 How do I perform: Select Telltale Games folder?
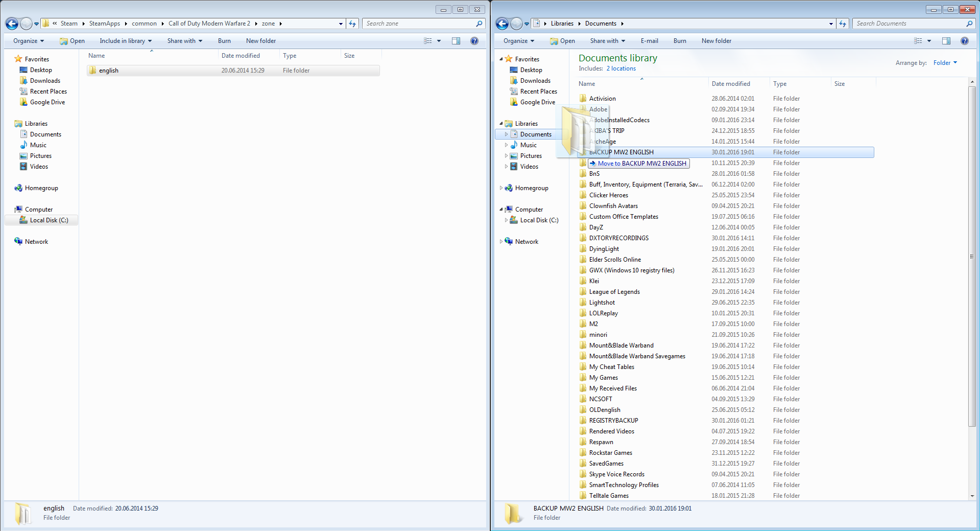click(609, 496)
